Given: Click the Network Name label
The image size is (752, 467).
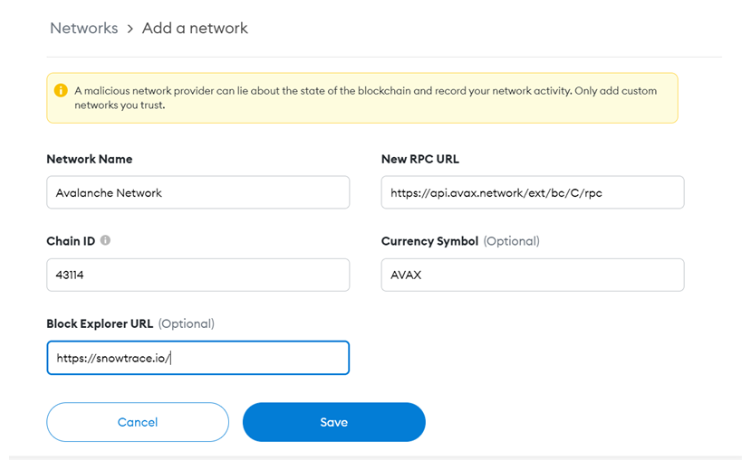Looking at the screenshot, I should click(89, 159).
